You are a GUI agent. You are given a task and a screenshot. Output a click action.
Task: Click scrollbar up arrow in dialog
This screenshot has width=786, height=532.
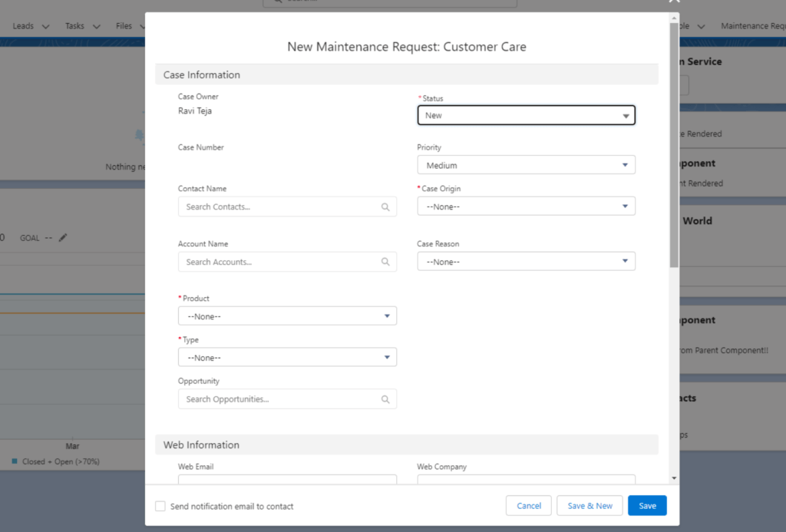click(x=674, y=18)
